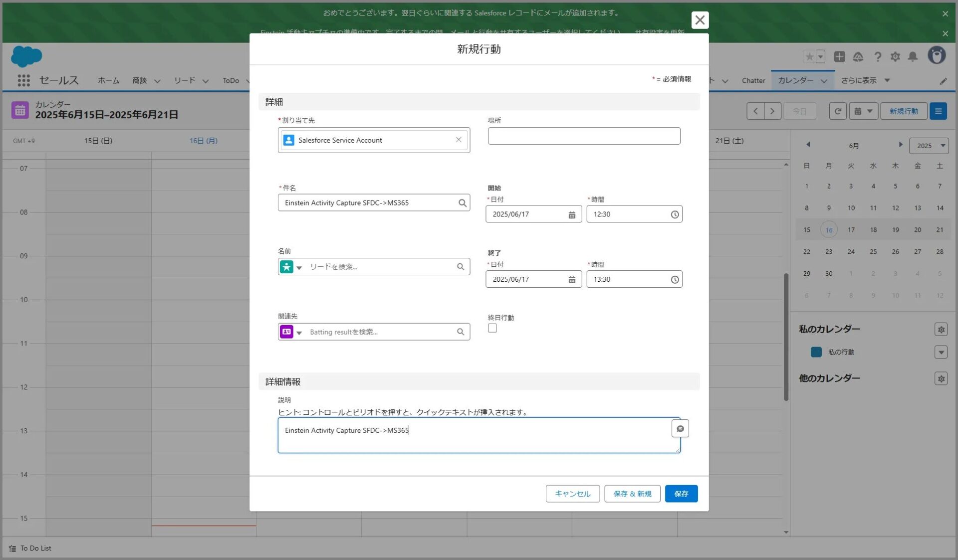Click the 16日 (月) day header
This screenshot has width=958, height=560.
coord(204,141)
